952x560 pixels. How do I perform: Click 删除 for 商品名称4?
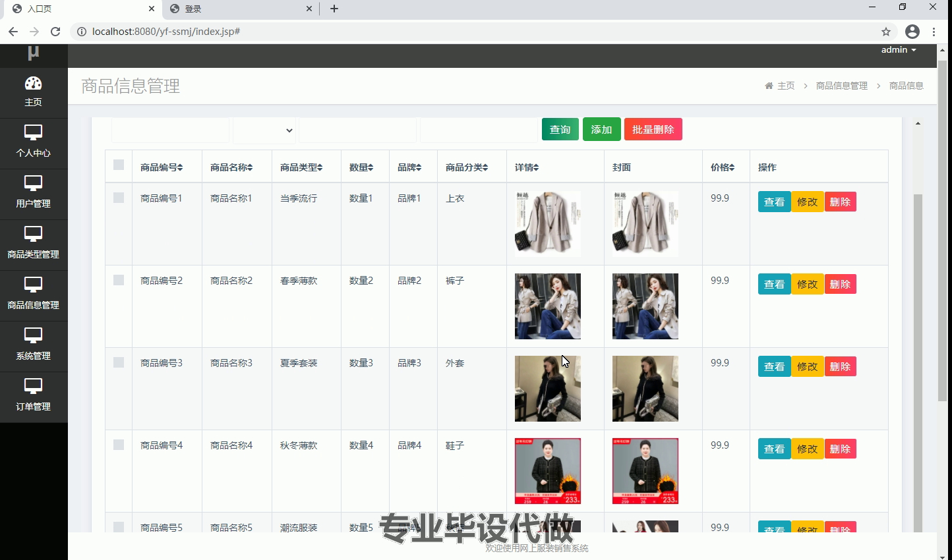(841, 449)
